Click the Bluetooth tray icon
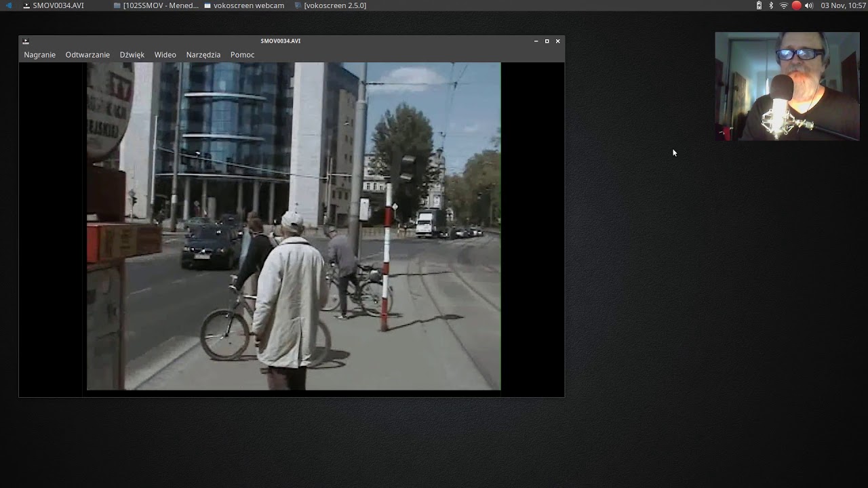868x488 pixels. pyautogui.click(x=771, y=5)
